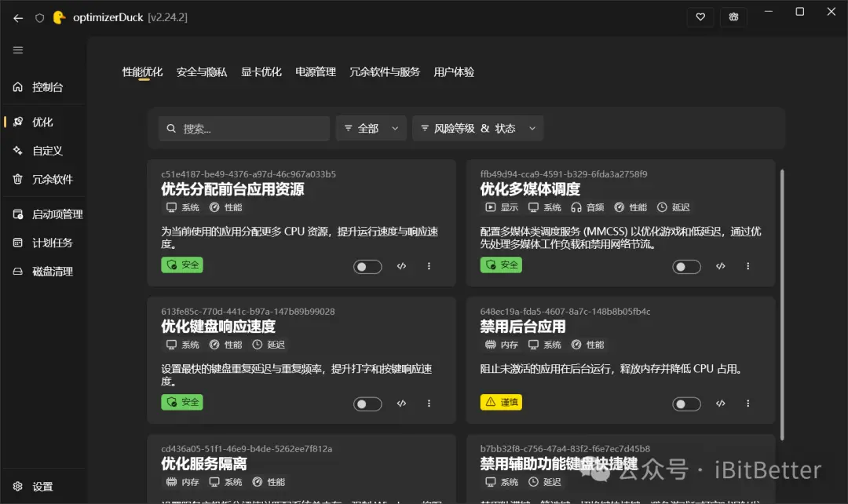848x504 pixels.
Task: Click 内存 tag on 优化服务隔离 card
Action: click(x=183, y=482)
